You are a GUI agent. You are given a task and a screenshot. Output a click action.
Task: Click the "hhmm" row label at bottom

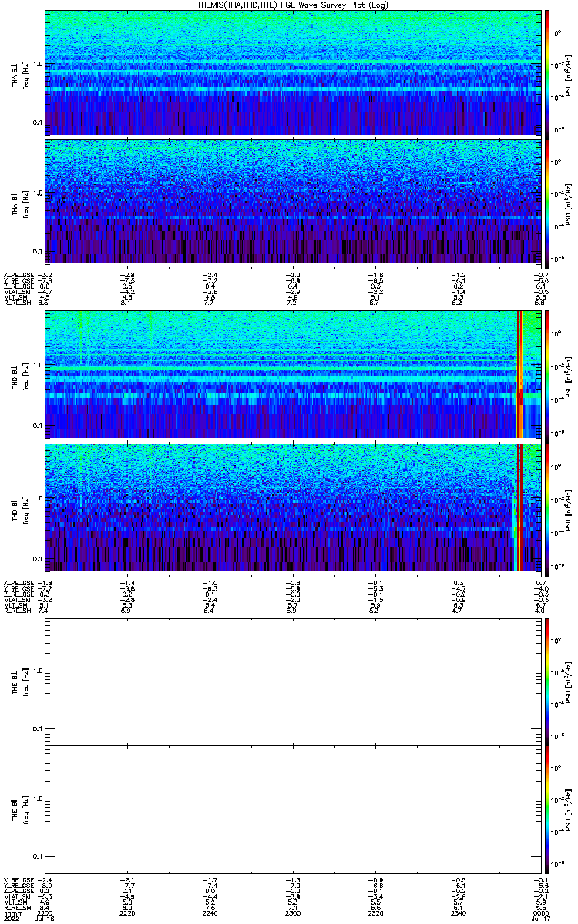[x=13, y=912]
